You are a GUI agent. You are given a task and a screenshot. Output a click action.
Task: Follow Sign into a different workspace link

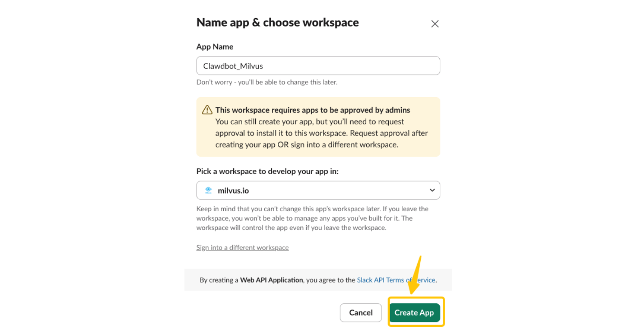coord(242,247)
